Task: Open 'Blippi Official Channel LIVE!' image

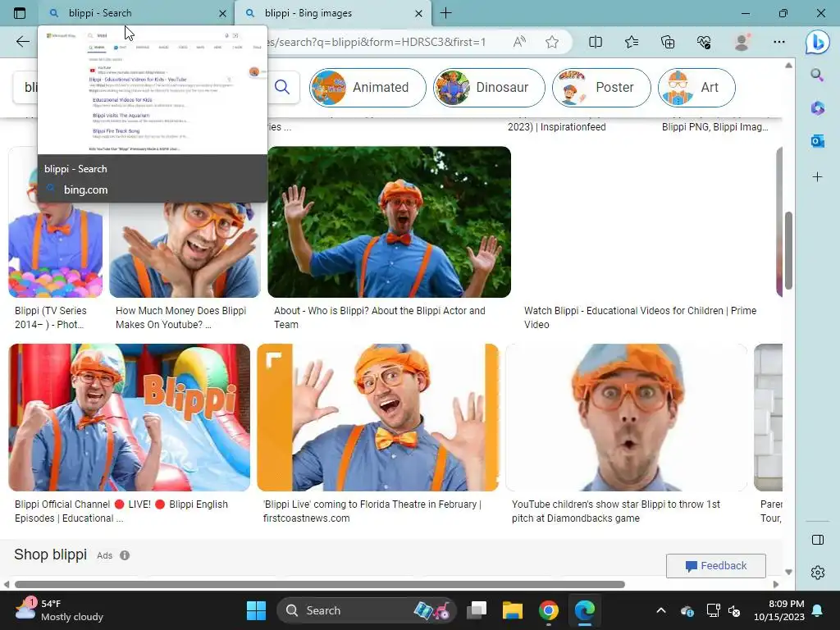Action: click(129, 418)
